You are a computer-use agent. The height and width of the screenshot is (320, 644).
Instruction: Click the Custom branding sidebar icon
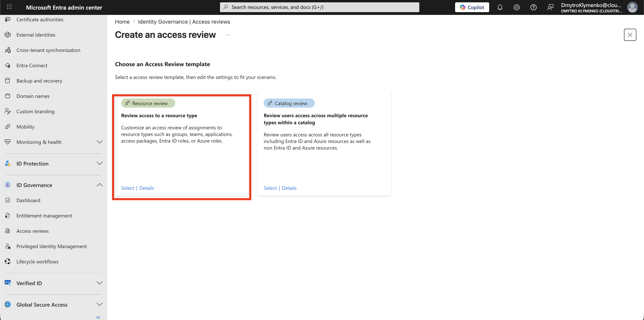[x=8, y=111]
